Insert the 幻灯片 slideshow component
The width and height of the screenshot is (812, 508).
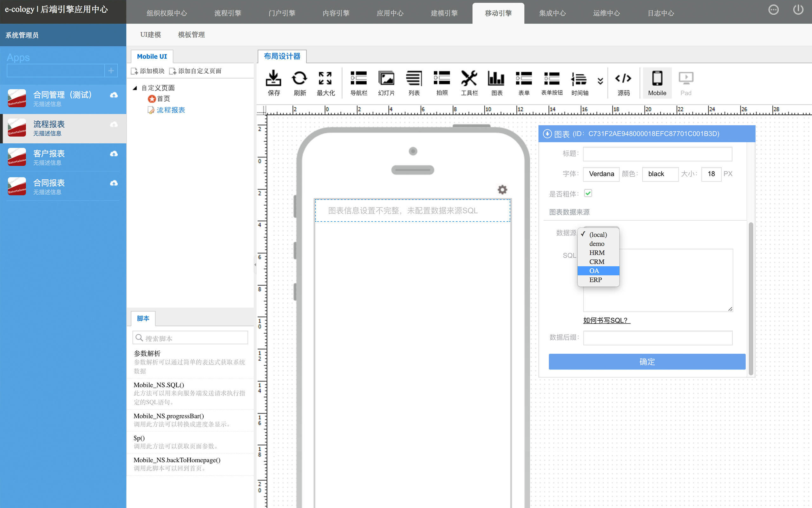(x=386, y=83)
